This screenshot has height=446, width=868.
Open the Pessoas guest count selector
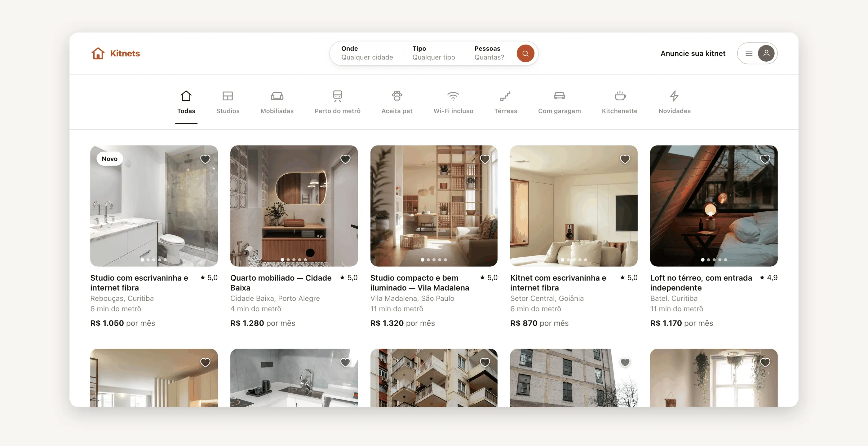(x=489, y=53)
